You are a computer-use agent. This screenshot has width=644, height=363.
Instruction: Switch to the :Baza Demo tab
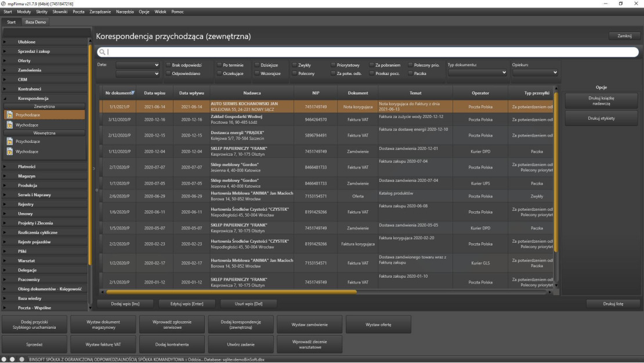[35, 22]
